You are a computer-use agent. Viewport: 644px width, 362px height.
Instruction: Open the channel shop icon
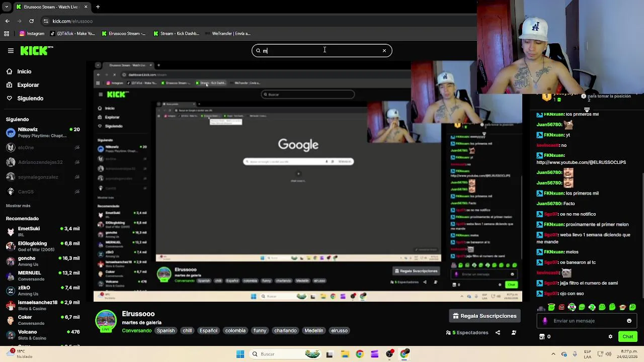click(542, 336)
